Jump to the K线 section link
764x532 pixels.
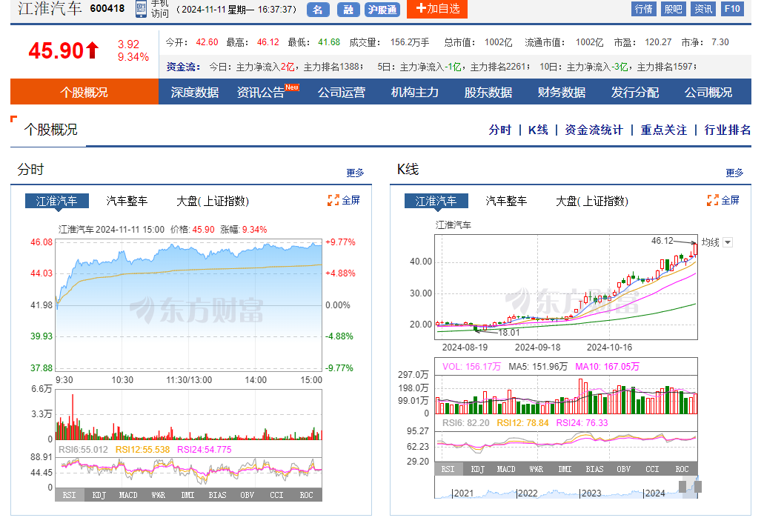coord(538,130)
